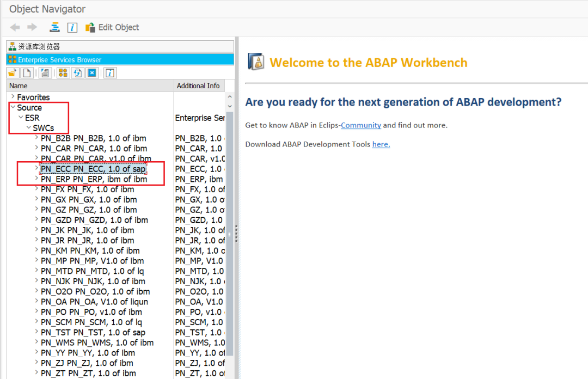
Task: Select PN_MTD PN_MTD, 1.0 of lq
Action: pyautogui.click(x=92, y=271)
